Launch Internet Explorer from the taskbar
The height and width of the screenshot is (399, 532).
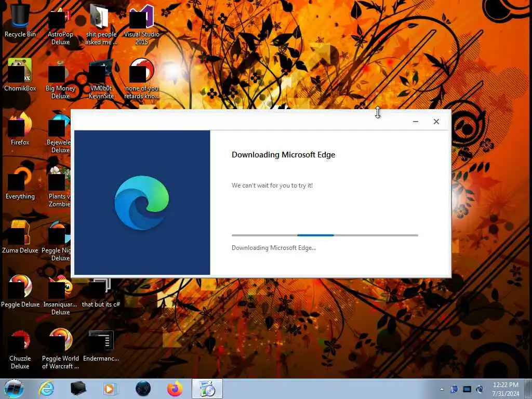click(46, 389)
